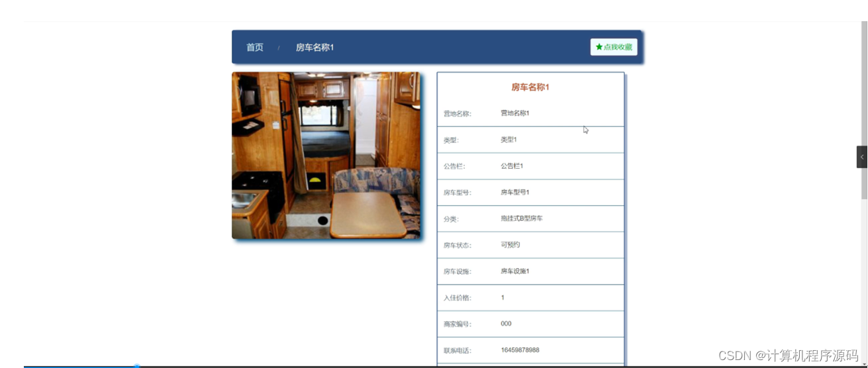Select the 公告栏1 value

(x=512, y=166)
